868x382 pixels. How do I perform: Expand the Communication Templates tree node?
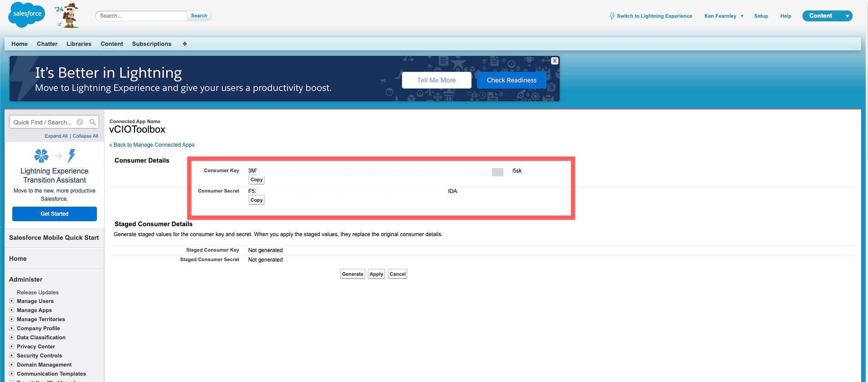coord(11,373)
